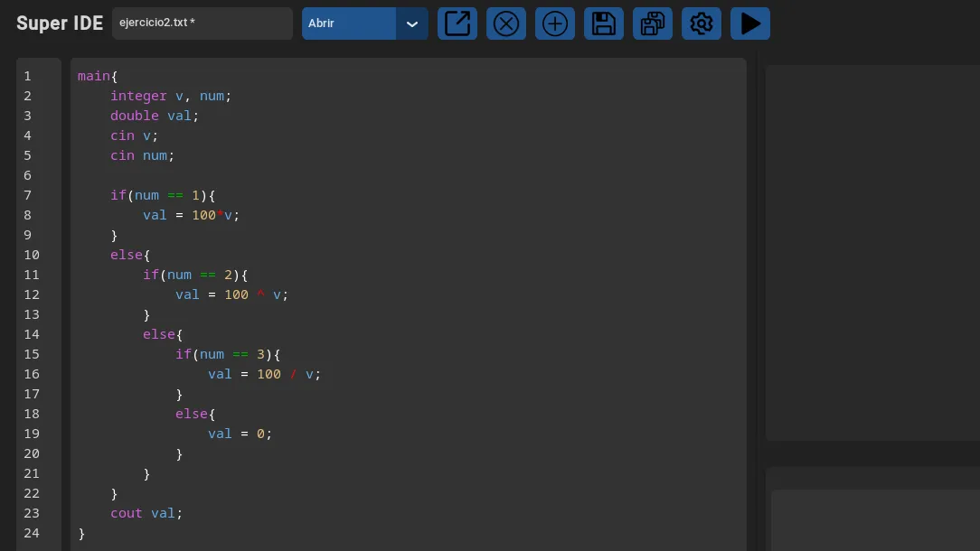Click the 'val = 100*v;' line

click(192, 216)
